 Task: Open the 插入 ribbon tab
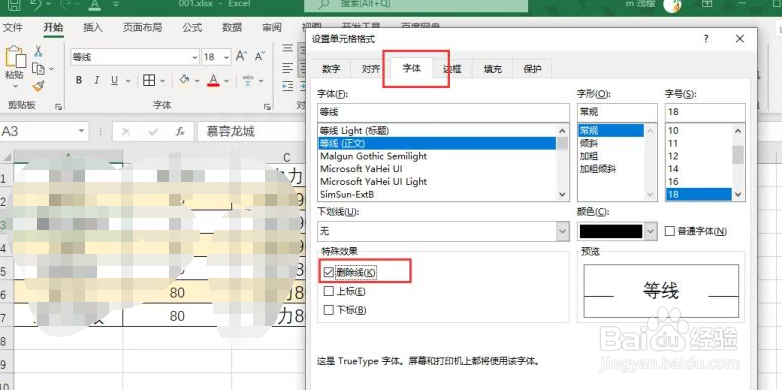coord(93,27)
